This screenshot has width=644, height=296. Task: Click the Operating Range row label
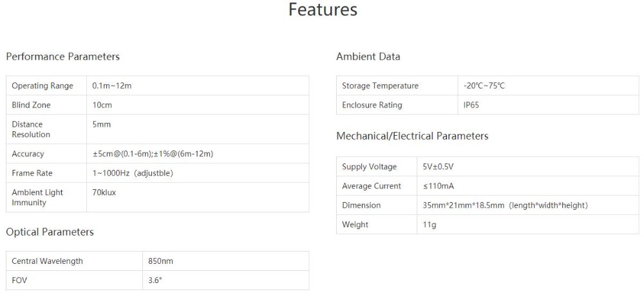(x=43, y=86)
